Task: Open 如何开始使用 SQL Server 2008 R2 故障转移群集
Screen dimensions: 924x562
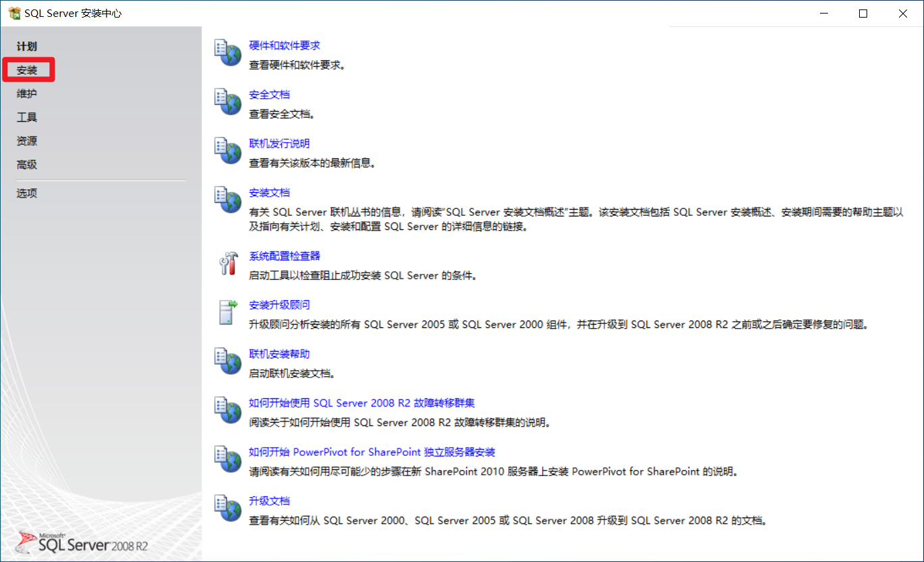Action: (x=362, y=403)
